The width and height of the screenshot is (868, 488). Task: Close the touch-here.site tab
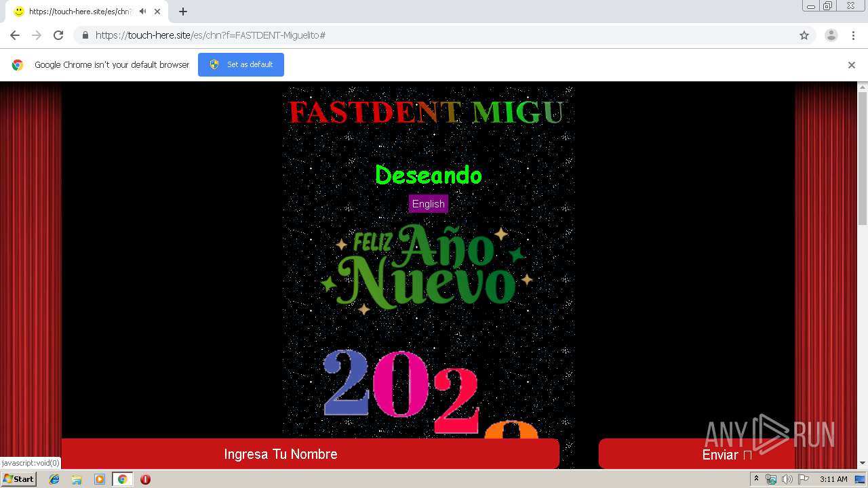tap(157, 12)
